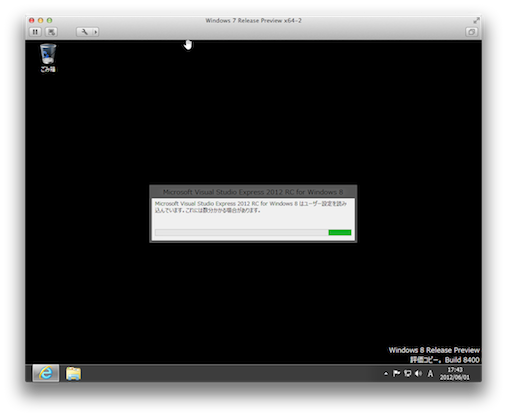
Task: Open the Recycle Bin desktop icon
Action: point(48,58)
